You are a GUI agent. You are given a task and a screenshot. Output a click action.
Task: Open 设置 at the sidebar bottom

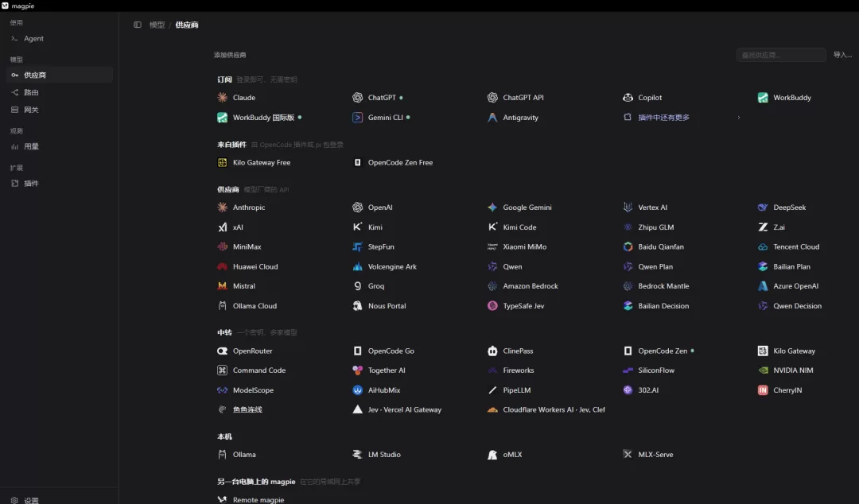click(x=60, y=500)
